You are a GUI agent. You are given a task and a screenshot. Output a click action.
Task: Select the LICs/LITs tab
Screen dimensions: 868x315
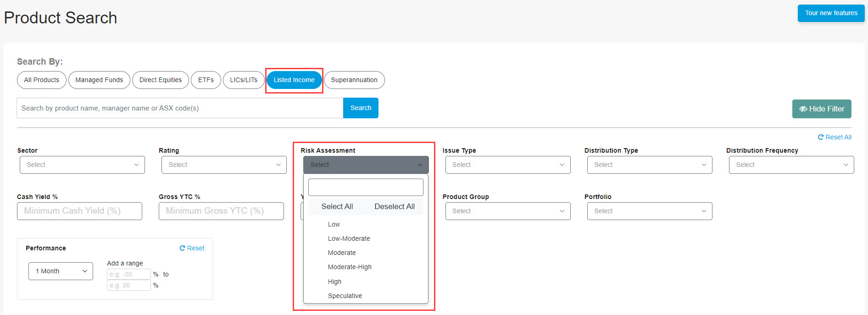pos(244,80)
